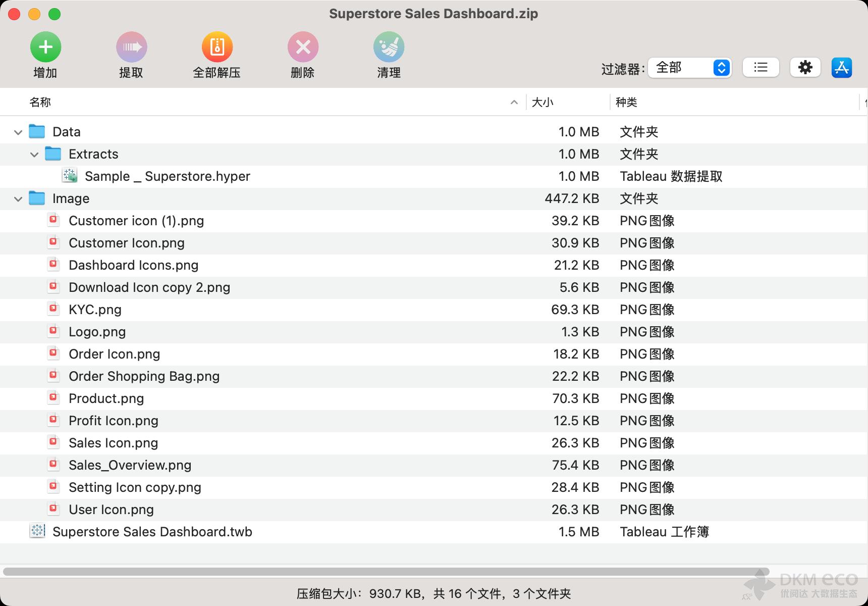Click the Customer icon (1).png file icon
Viewport: 868px width, 606px height.
click(x=53, y=220)
